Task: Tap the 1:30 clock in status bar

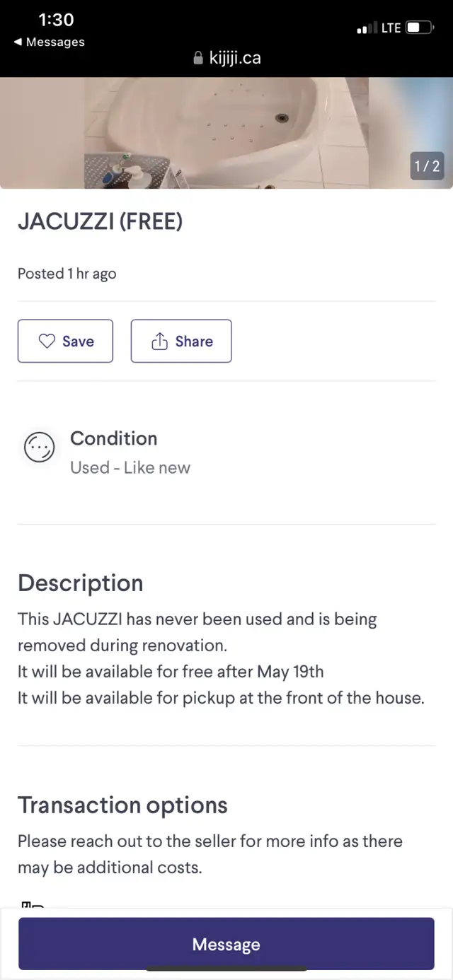Action: [x=56, y=20]
